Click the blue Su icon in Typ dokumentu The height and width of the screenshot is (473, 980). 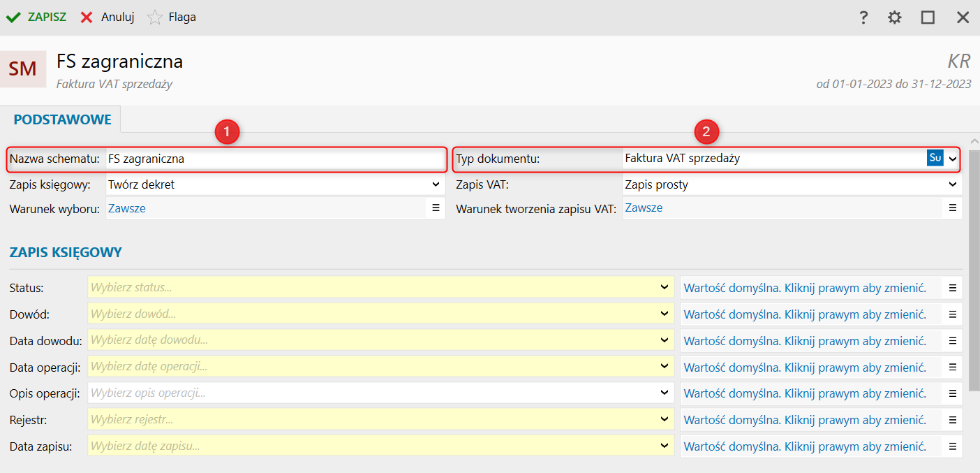(x=935, y=158)
